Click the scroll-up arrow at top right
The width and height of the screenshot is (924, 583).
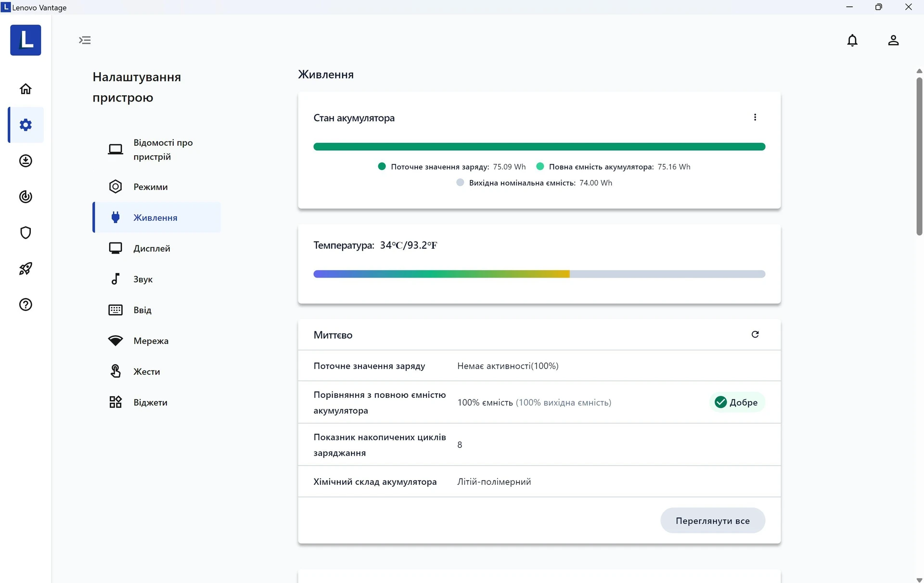[x=919, y=71]
